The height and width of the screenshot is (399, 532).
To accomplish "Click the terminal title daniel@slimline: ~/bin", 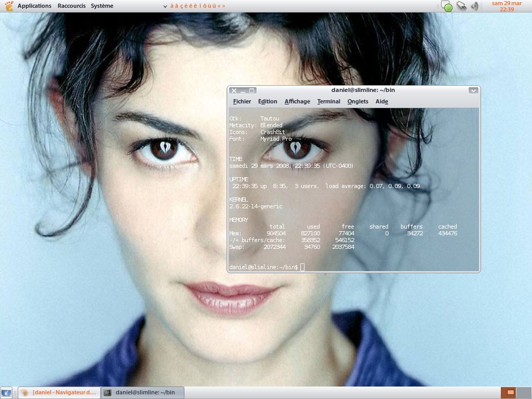I will pyautogui.click(x=363, y=90).
